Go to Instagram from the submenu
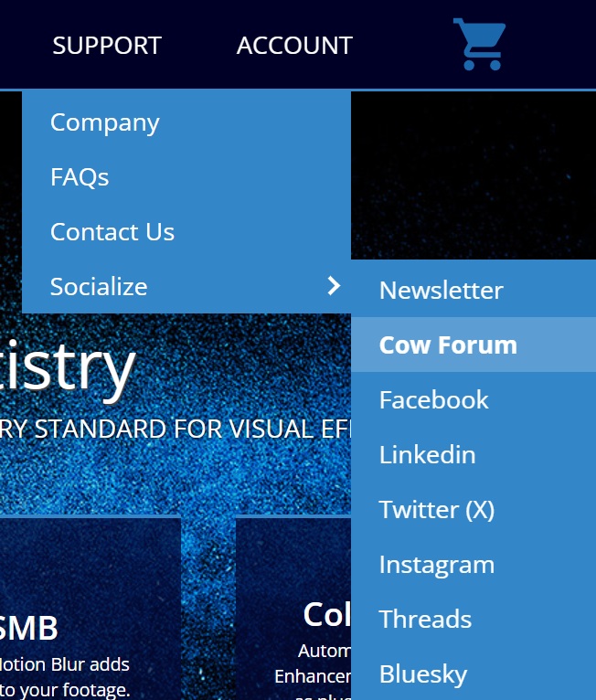596x700 pixels. 437,565
